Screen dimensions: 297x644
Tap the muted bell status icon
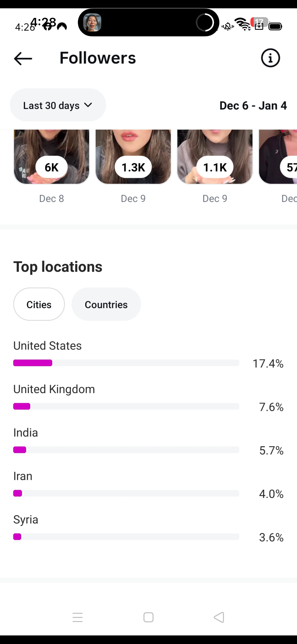click(228, 26)
